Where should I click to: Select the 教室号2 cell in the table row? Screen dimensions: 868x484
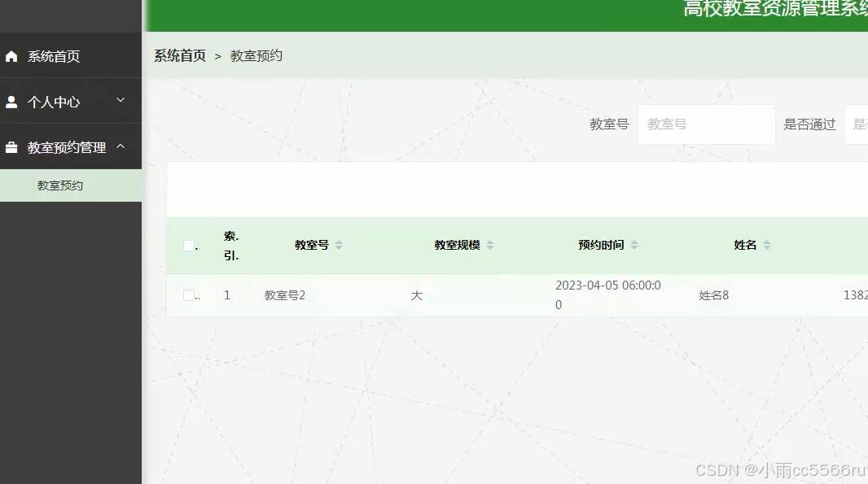(283, 294)
